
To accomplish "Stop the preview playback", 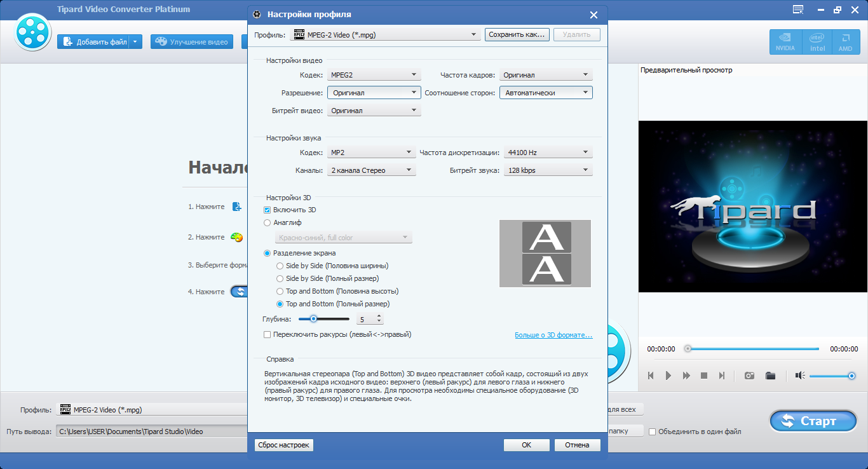I will coord(704,376).
